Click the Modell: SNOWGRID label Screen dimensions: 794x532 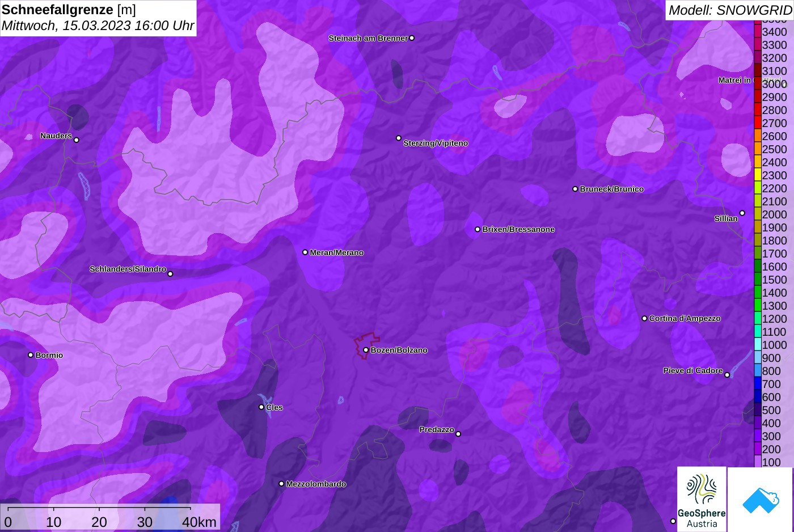tap(730, 10)
